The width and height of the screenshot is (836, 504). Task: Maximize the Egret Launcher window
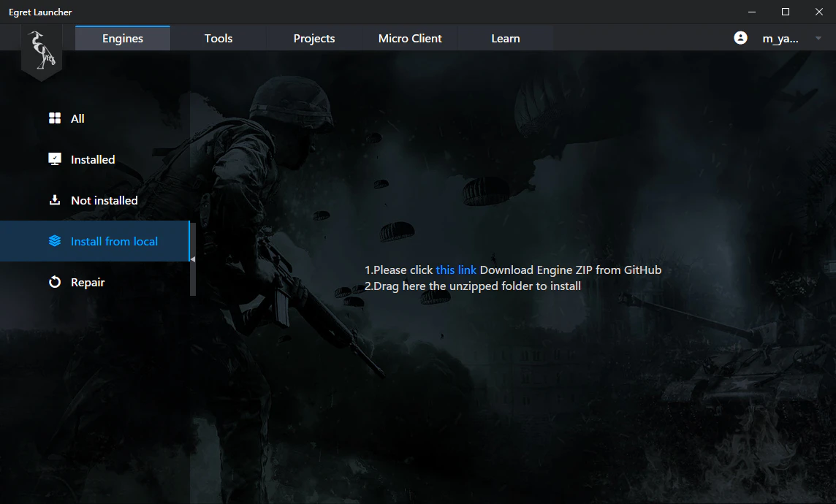pyautogui.click(x=786, y=12)
